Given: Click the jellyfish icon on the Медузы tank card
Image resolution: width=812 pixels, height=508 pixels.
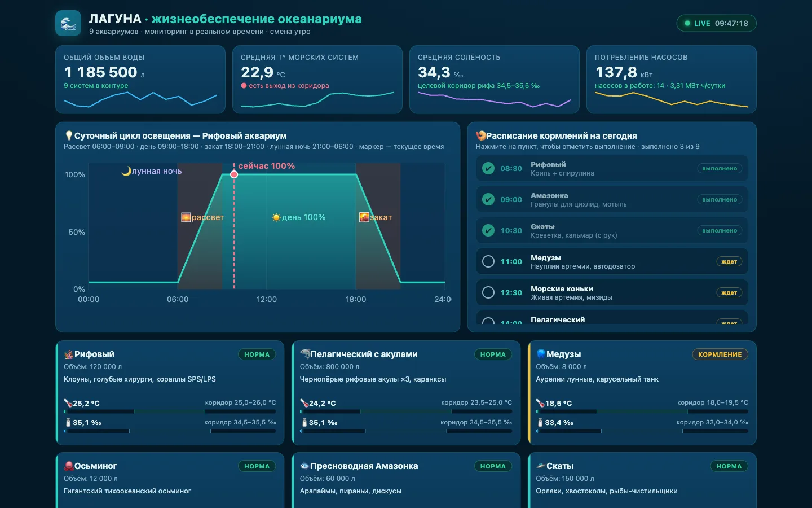Looking at the screenshot, I should 541,354.
